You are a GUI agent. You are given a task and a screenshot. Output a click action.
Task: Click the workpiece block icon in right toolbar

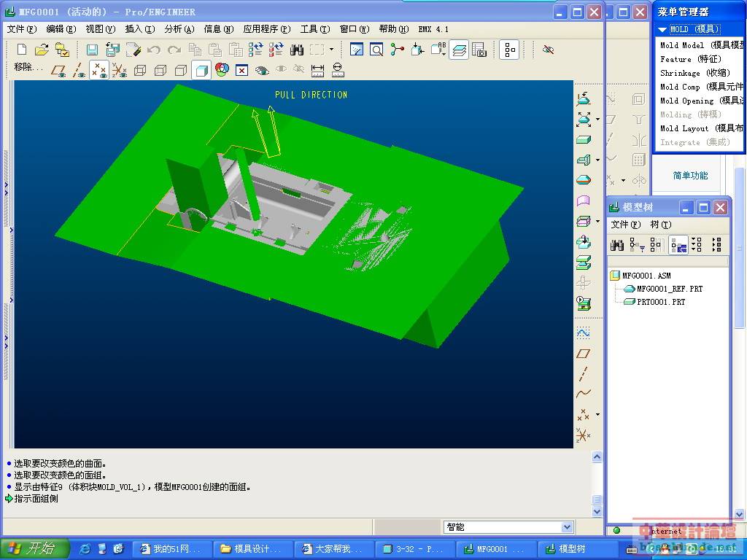pos(584,139)
